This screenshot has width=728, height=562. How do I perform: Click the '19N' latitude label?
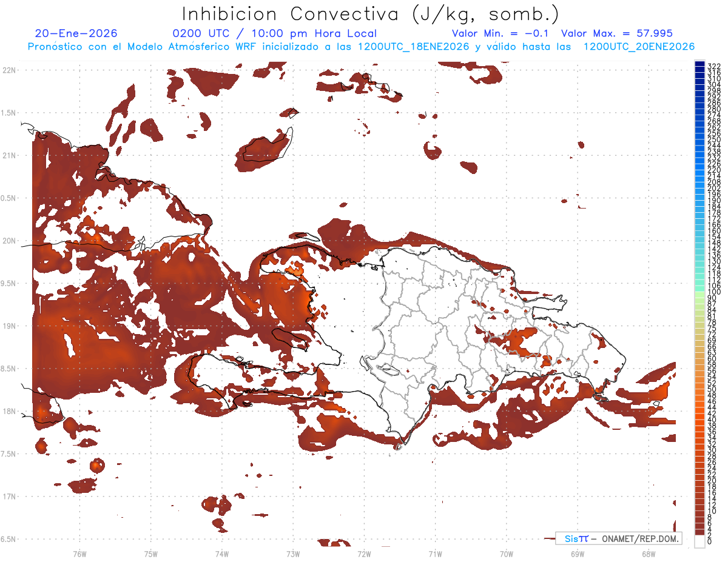pyautogui.click(x=9, y=326)
